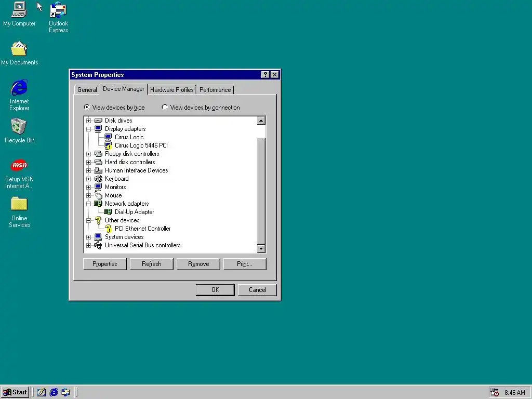Expand the Monitors node
The width and height of the screenshot is (532, 399).
[88, 187]
